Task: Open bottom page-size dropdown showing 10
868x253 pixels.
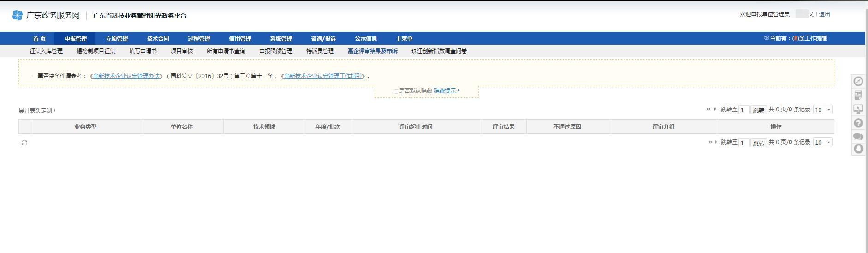Action: pyautogui.click(x=822, y=143)
